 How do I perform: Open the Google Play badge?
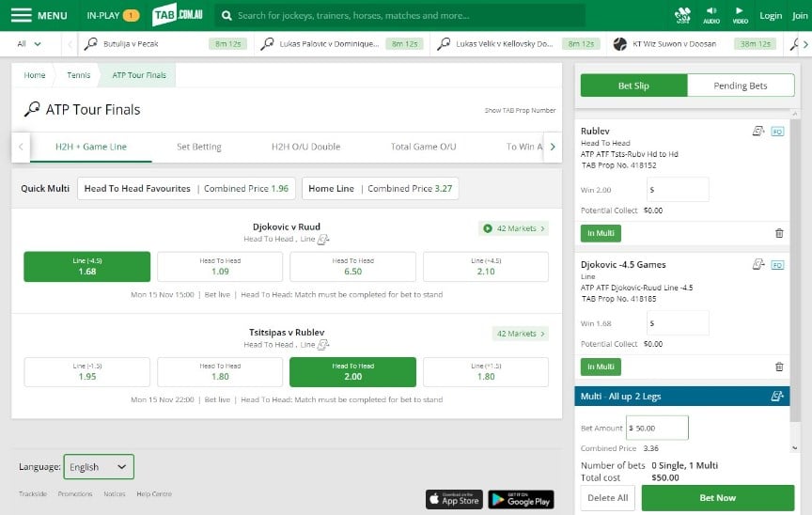521,499
